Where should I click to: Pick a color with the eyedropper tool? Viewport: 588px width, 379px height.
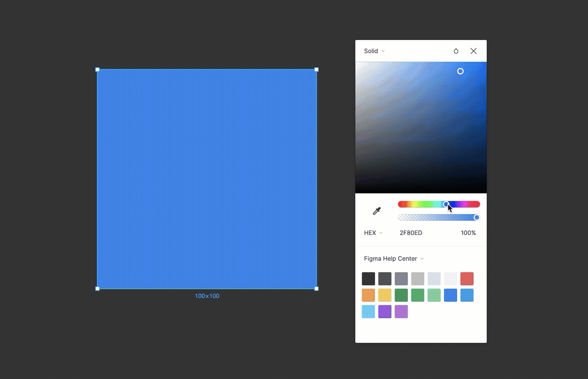pos(377,211)
